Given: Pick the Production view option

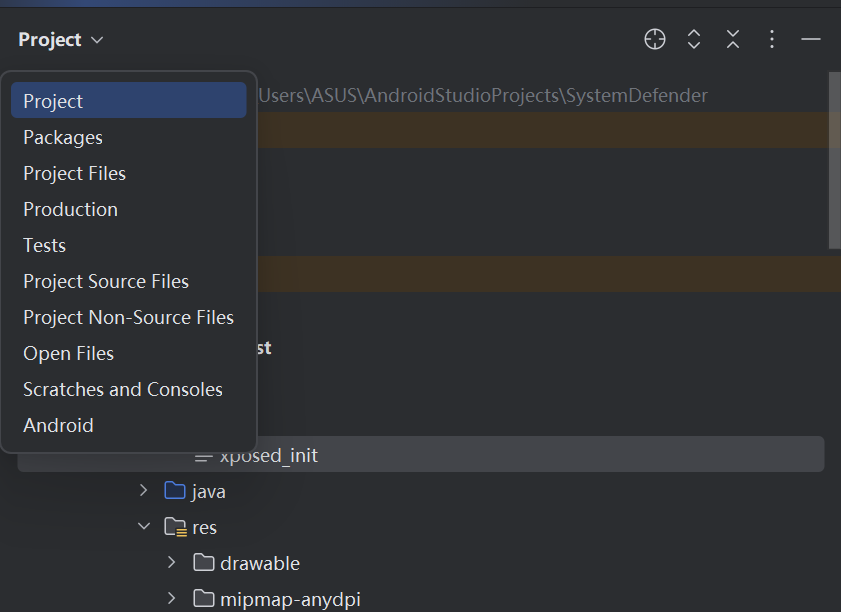Looking at the screenshot, I should tap(70, 209).
